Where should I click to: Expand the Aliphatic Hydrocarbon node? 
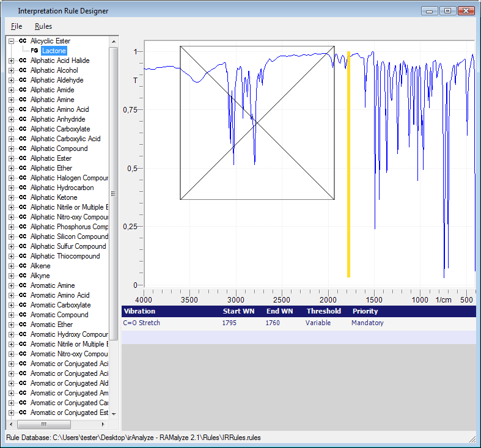pyautogui.click(x=12, y=188)
